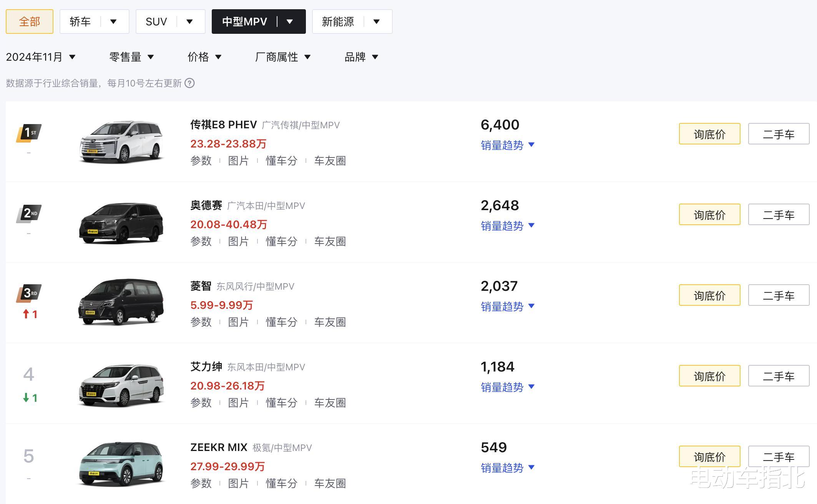Open 懂车分 link for 菱智
Screen dimensions: 817x504
coord(281,322)
